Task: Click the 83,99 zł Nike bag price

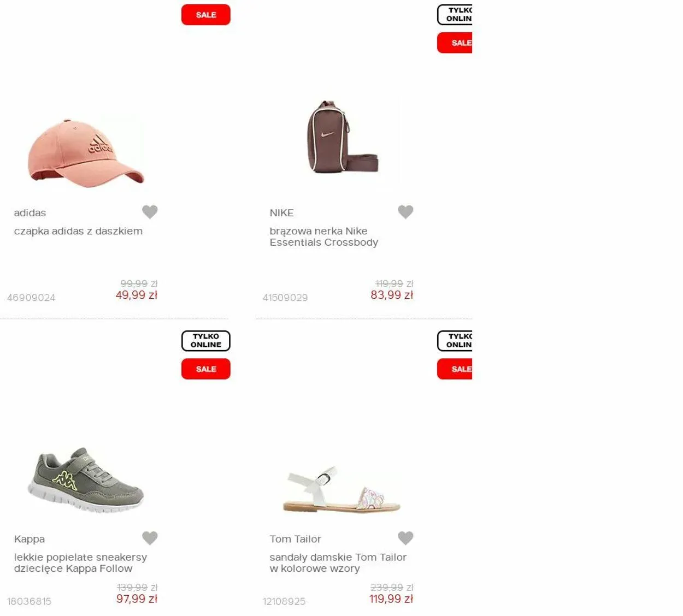Action: 391,295
